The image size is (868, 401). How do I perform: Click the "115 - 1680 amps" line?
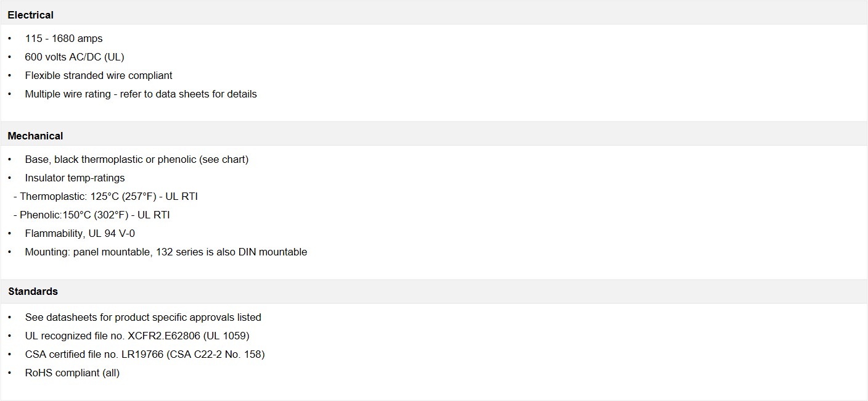click(x=63, y=38)
